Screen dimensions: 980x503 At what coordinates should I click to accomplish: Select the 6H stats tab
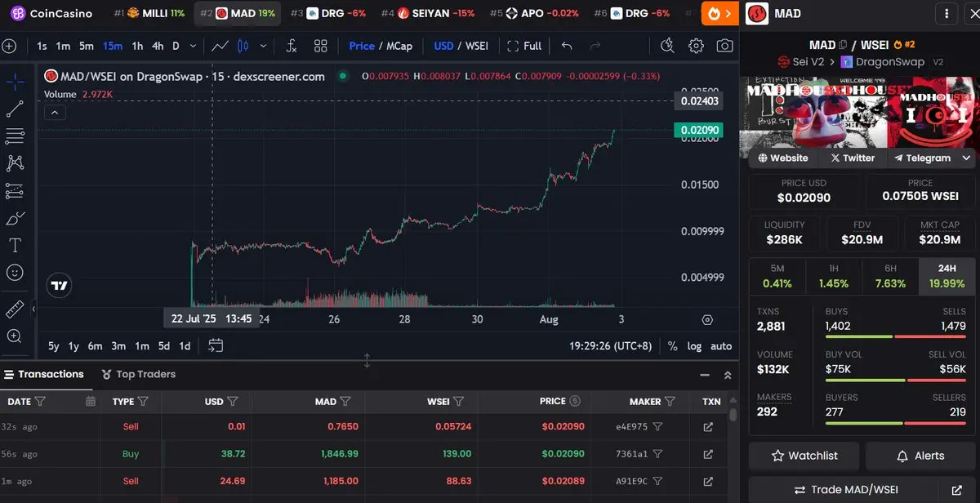(x=890, y=276)
